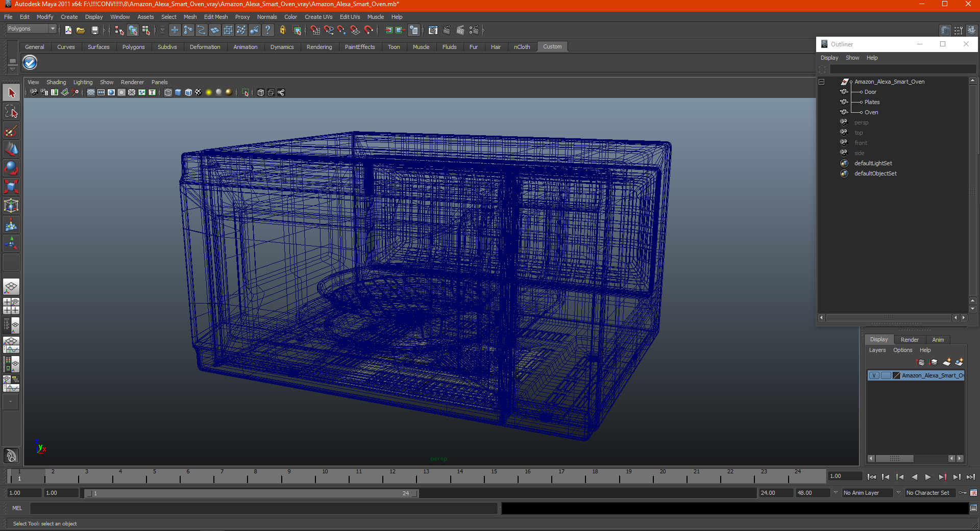The width and height of the screenshot is (980, 531).
Task: Collapse the Amazon_Alexa_Smart_Oven tree in Outliner
Action: 822,82
